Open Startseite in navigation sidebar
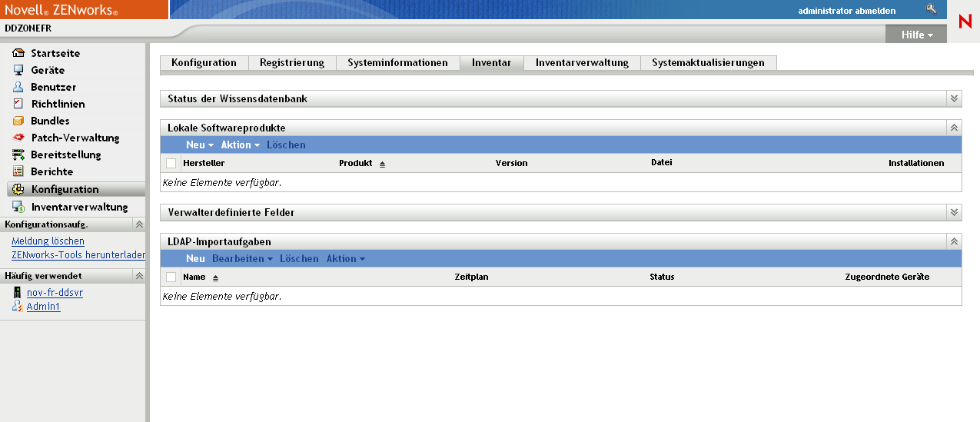980x422 pixels. point(55,53)
